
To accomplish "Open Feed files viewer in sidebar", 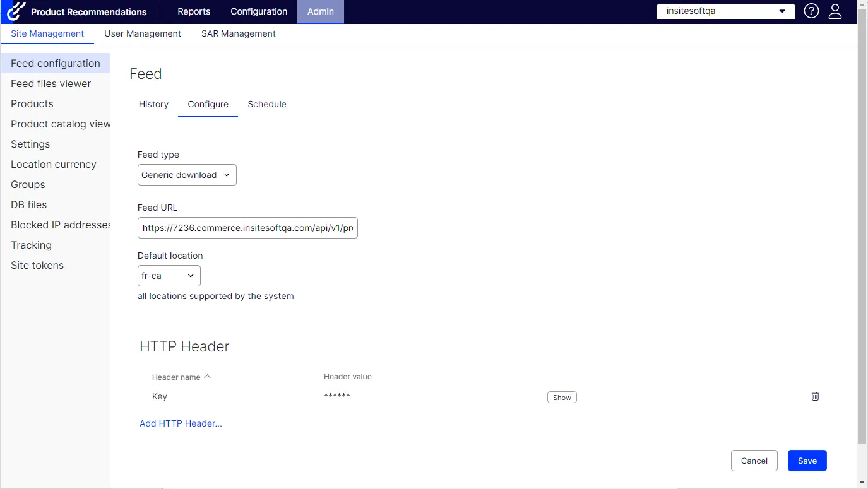I will point(51,83).
